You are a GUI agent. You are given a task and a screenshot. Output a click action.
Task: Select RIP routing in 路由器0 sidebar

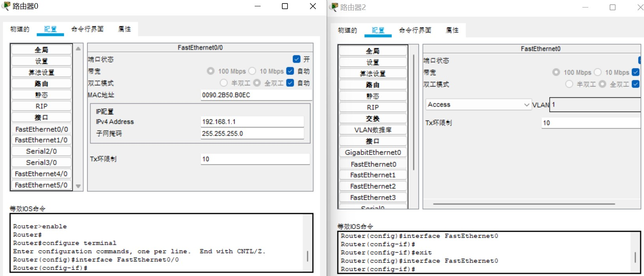[x=41, y=106]
